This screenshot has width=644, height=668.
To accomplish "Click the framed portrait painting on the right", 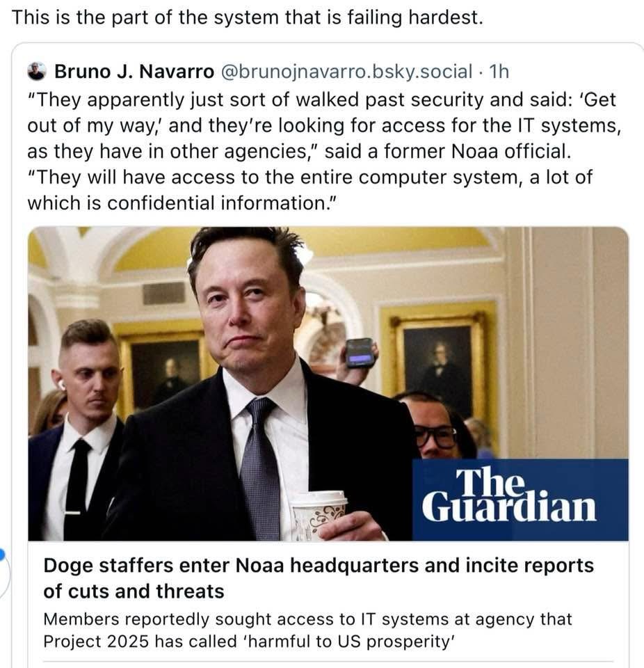I will tap(437, 362).
